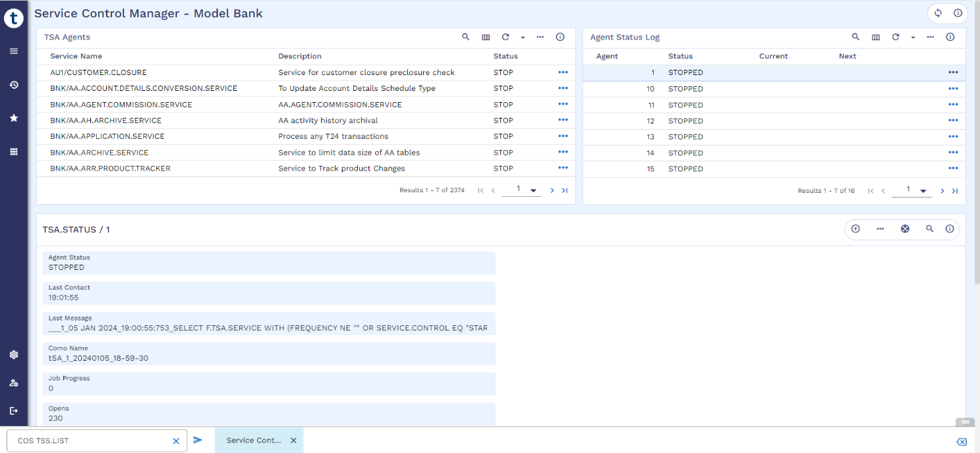Jump to last page of Agent Status Log
980x453 pixels.
(x=955, y=191)
